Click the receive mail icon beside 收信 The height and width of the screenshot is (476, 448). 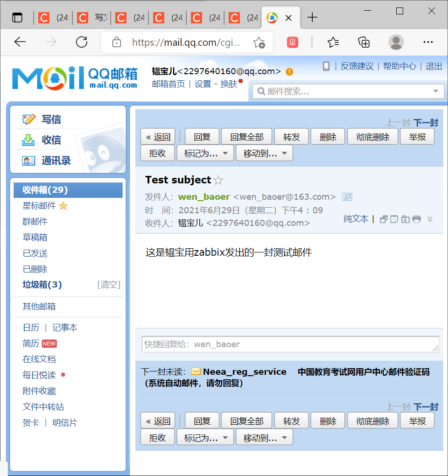pos(29,139)
